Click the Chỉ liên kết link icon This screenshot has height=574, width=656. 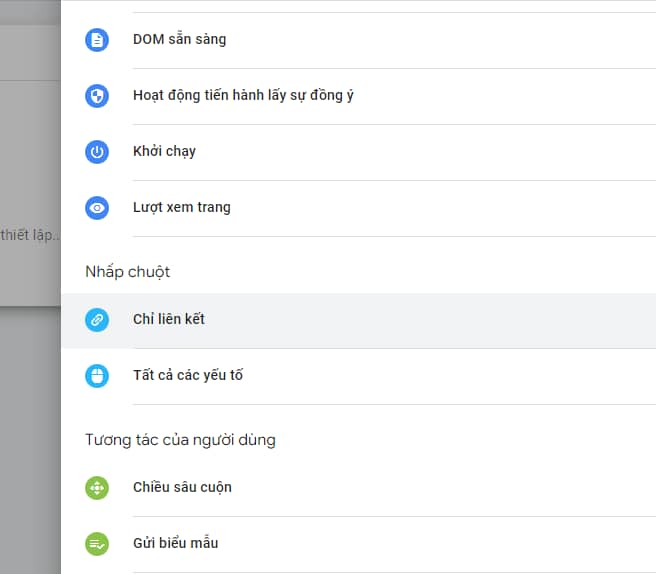coord(97,320)
